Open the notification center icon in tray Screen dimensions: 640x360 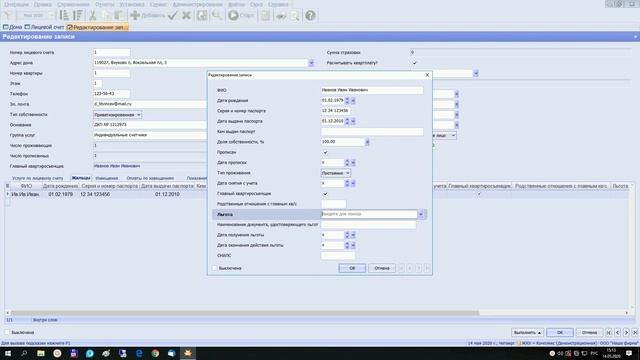[629, 353]
